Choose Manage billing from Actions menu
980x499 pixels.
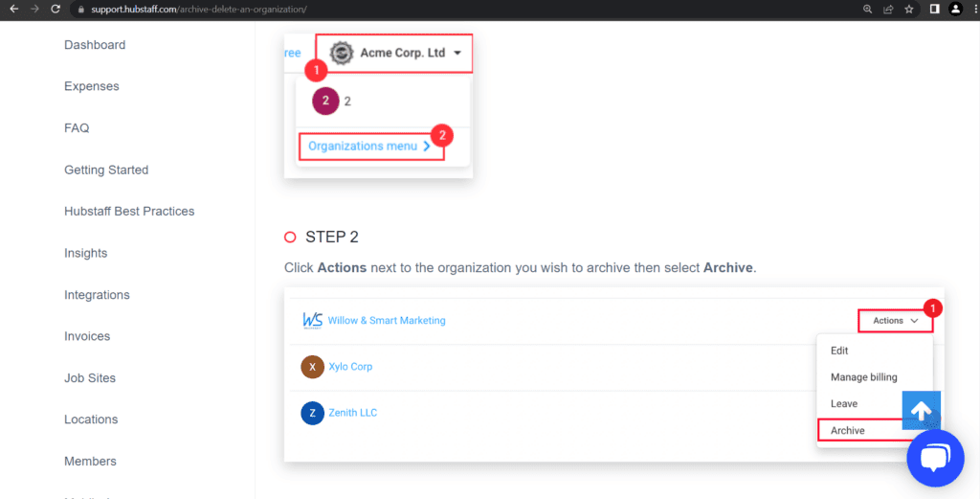864,377
